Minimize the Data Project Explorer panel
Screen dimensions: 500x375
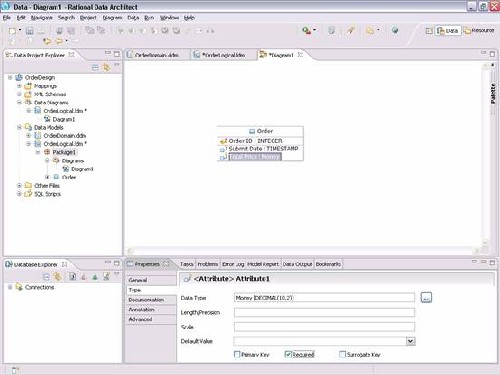coord(108,53)
